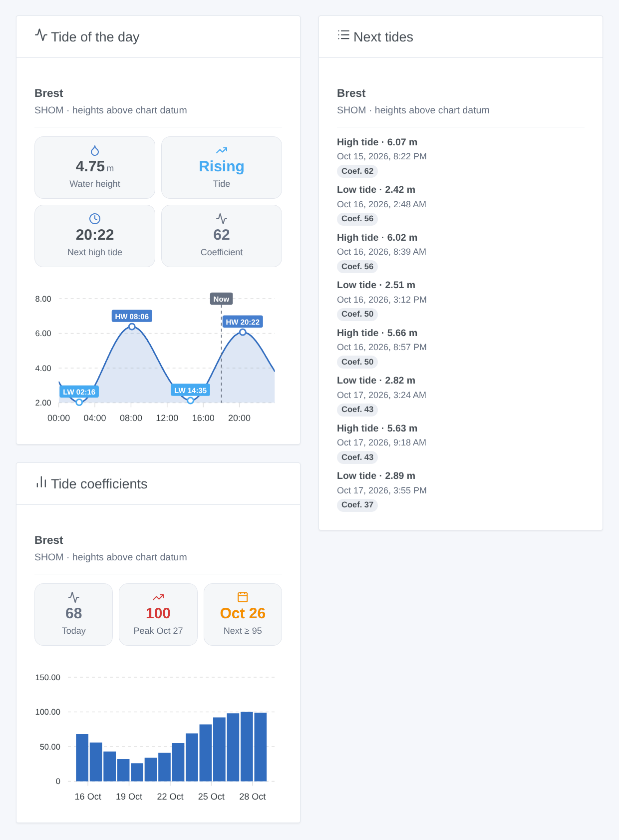Click the list icon beside Next tides

(343, 35)
